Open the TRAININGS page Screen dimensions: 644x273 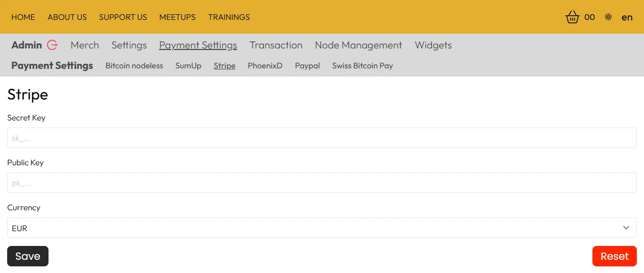(229, 17)
